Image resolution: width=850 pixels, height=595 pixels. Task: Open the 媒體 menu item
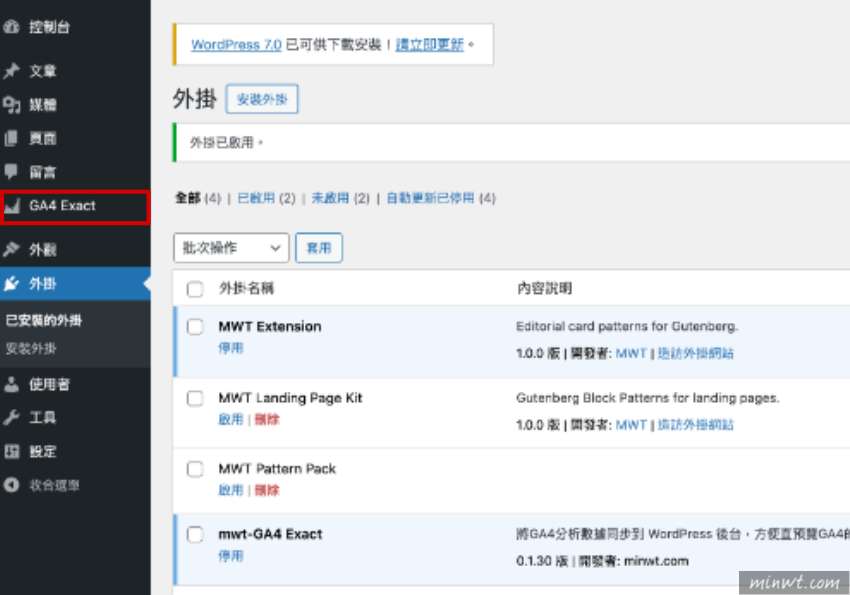click(42, 105)
